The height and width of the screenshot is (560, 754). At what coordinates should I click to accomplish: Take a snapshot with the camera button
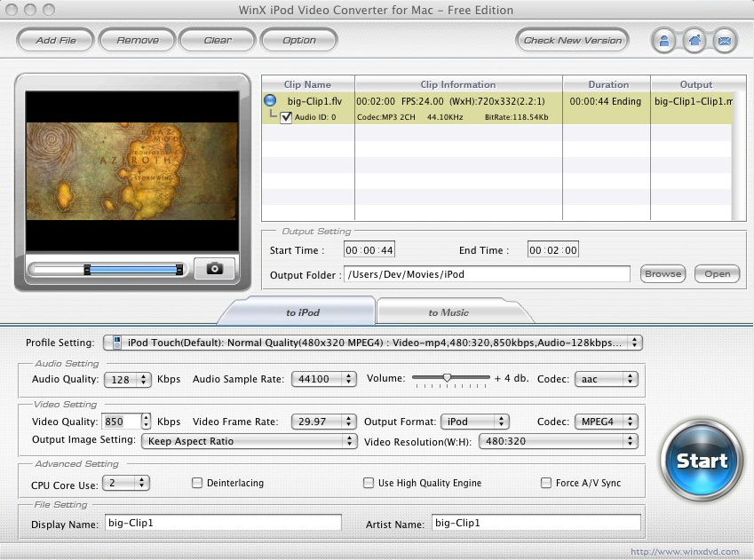214,268
